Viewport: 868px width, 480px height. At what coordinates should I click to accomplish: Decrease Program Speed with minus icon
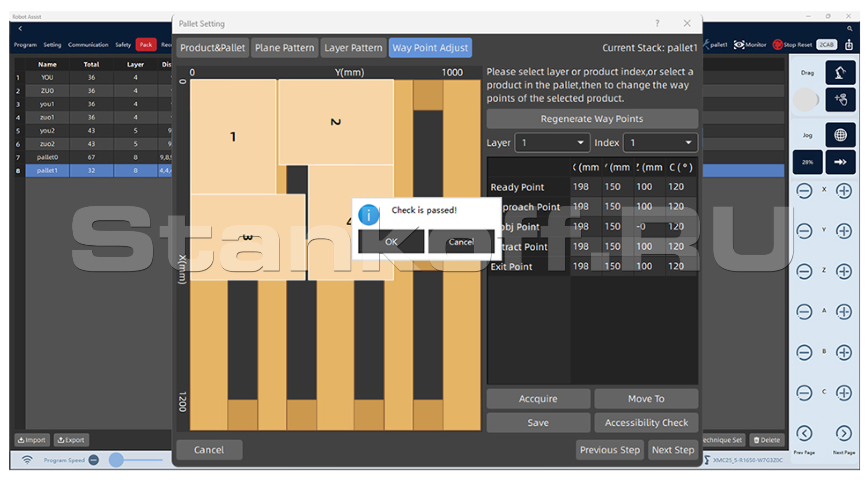[x=94, y=460]
